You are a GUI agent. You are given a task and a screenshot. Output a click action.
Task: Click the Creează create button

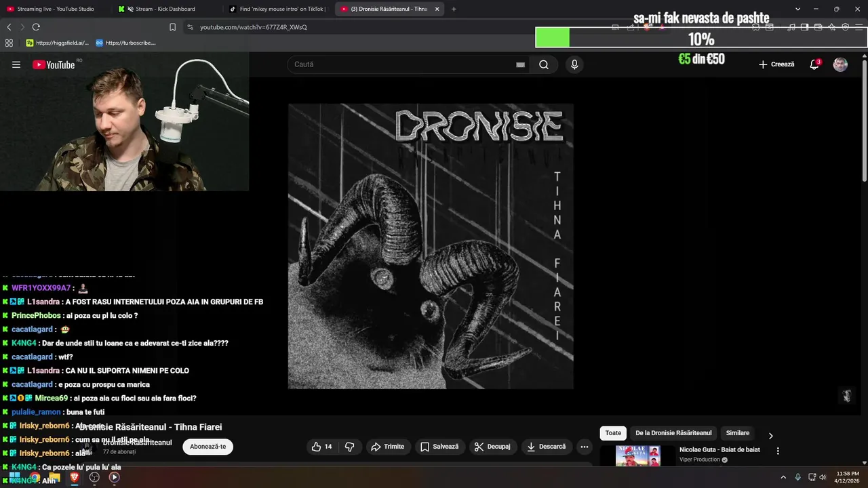pos(776,64)
